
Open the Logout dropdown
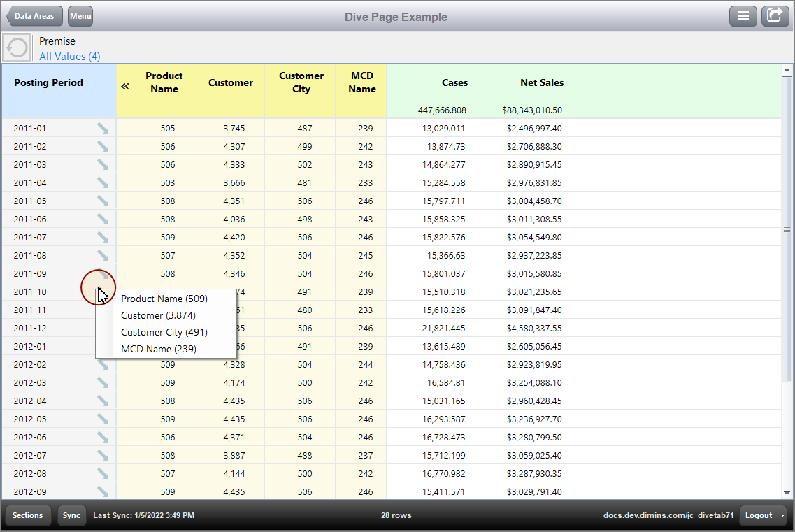click(763, 515)
